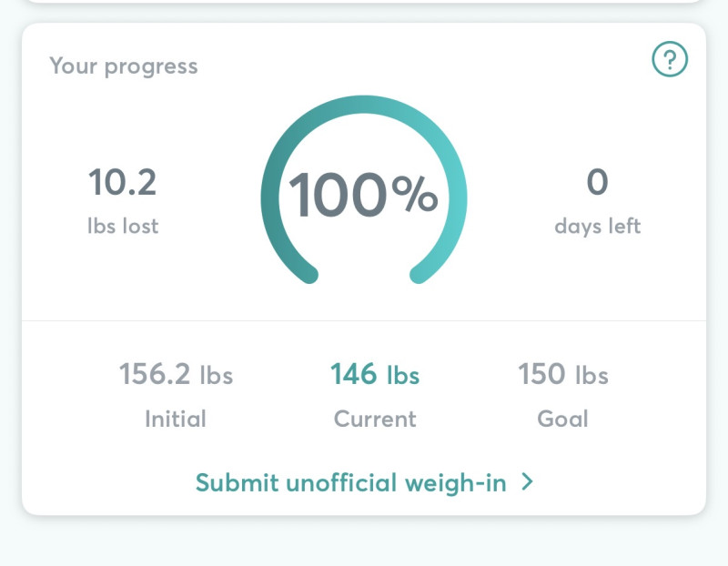Screen dimensions: 728x566
Task: Tap the chevron next to Submit unofficial weigh-in
Action: 527,482
